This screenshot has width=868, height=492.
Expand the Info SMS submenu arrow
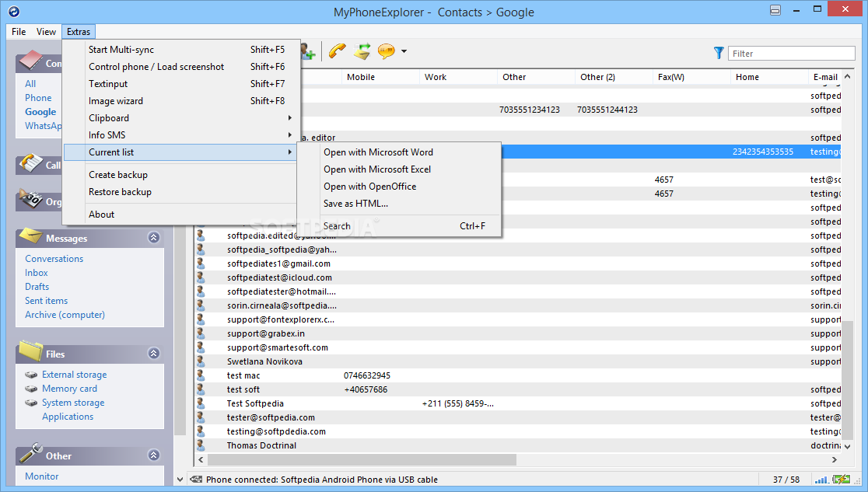tap(289, 135)
